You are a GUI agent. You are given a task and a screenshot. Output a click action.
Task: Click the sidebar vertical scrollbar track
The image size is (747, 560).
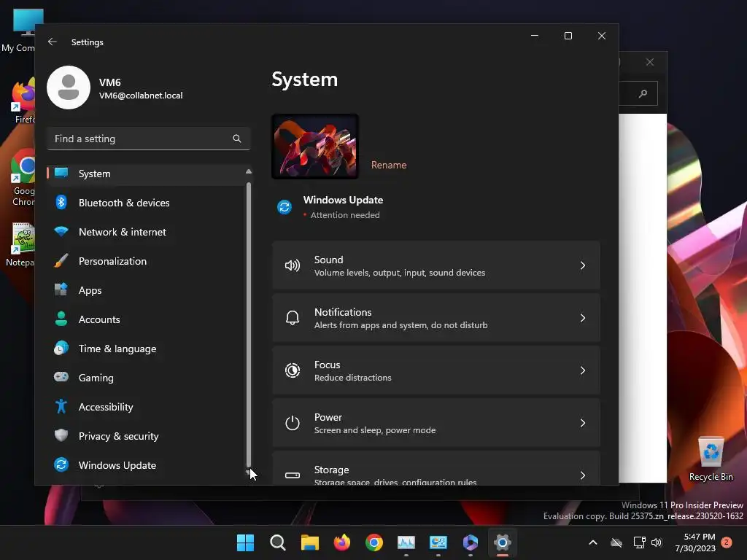coord(248,324)
